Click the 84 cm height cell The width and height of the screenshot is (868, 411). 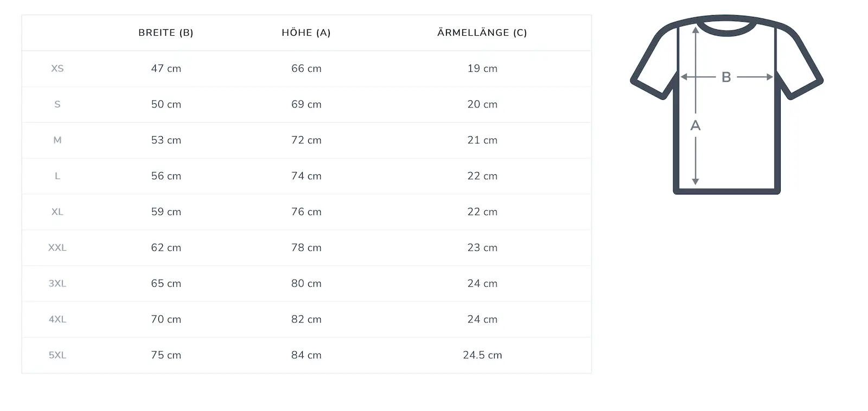[307, 355]
